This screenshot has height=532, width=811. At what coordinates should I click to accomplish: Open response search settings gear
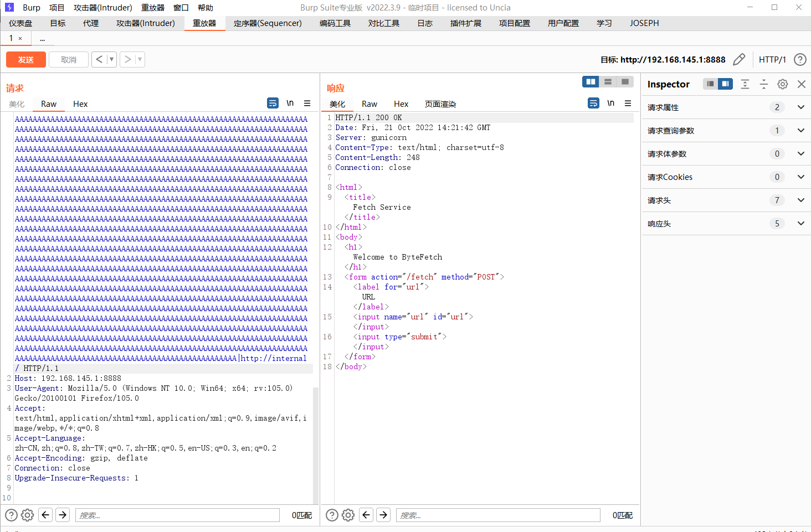point(348,515)
